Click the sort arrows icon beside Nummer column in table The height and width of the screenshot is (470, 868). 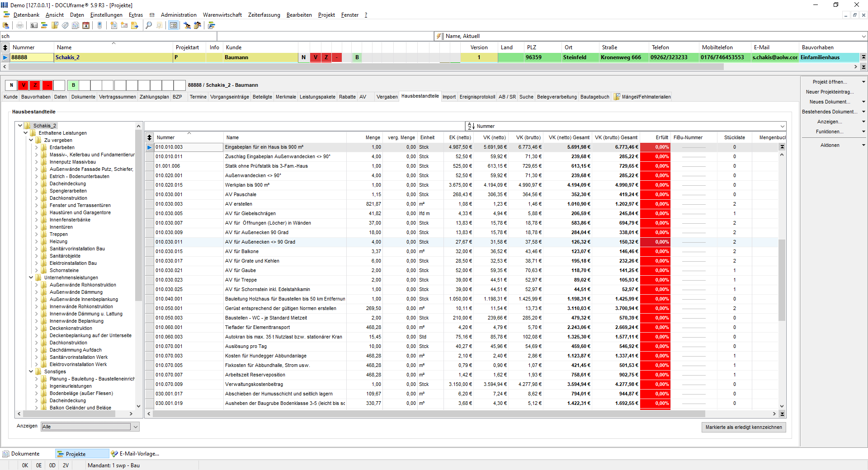[150, 137]
